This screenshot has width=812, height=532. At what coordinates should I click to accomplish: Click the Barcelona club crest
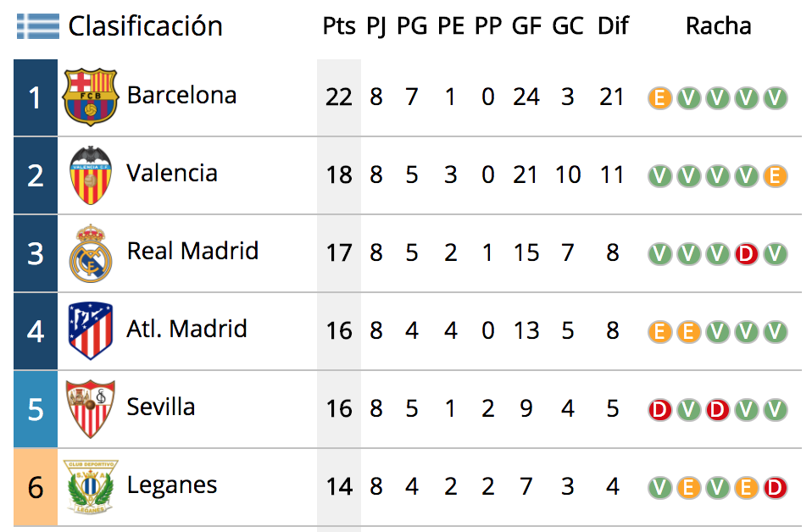[91, 97]
